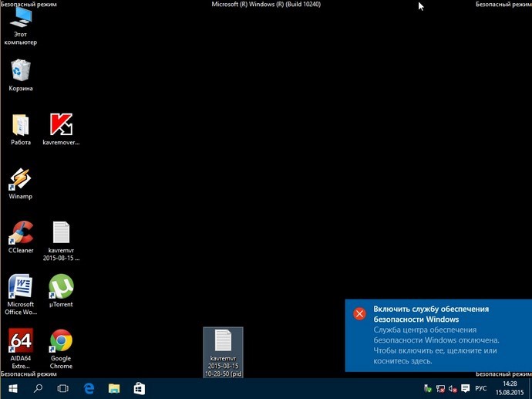Select the Работа folder icon

[x=20, y=130]
